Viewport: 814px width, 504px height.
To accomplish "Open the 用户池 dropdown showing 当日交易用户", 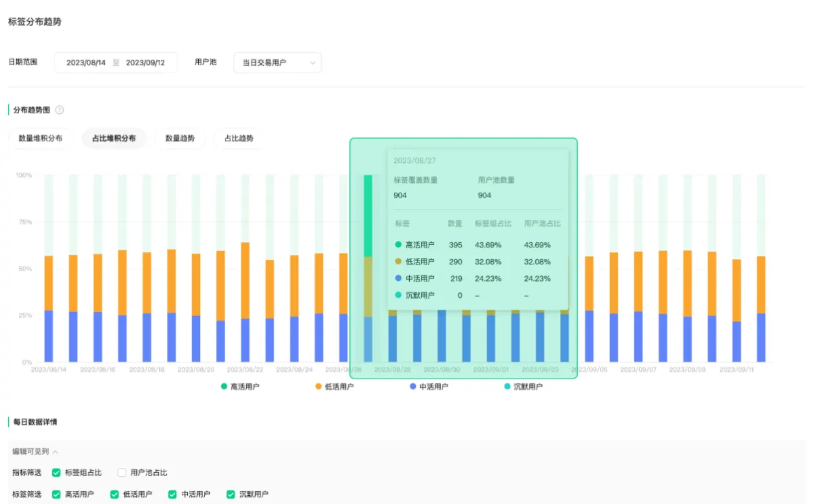I will click(277, 62).
